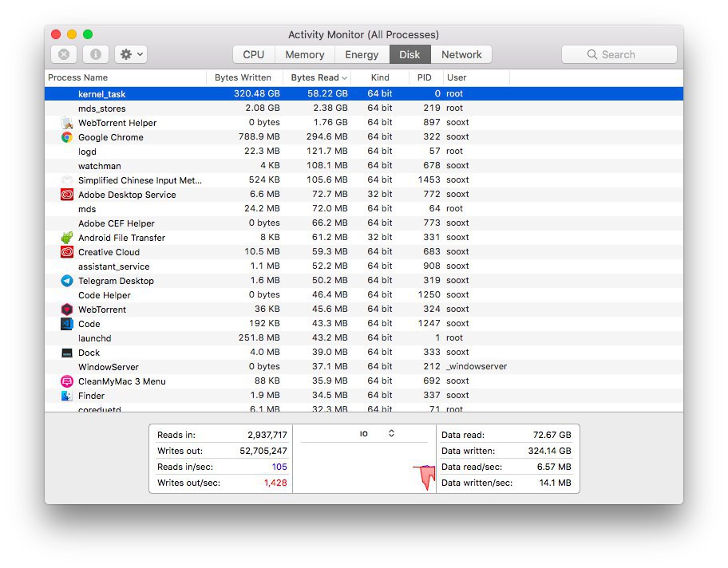The image size is (728, 568).
Task: Click the Quit Process toolbar icon
Action: point(64,54)
